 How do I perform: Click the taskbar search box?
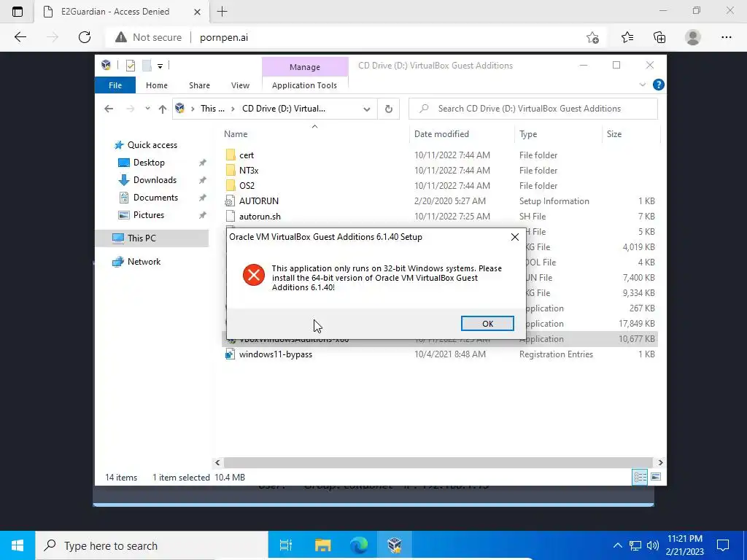click(x=152, y=545)
